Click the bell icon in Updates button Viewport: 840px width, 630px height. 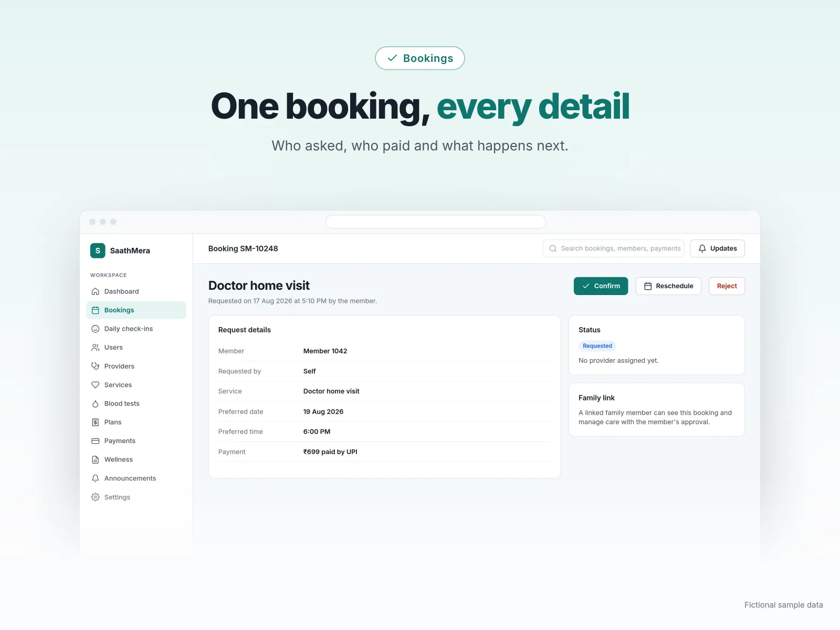coord(702,248)
